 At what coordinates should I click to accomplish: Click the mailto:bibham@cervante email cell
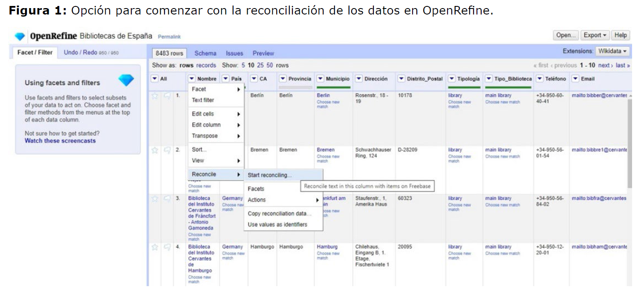click(599, 247)
